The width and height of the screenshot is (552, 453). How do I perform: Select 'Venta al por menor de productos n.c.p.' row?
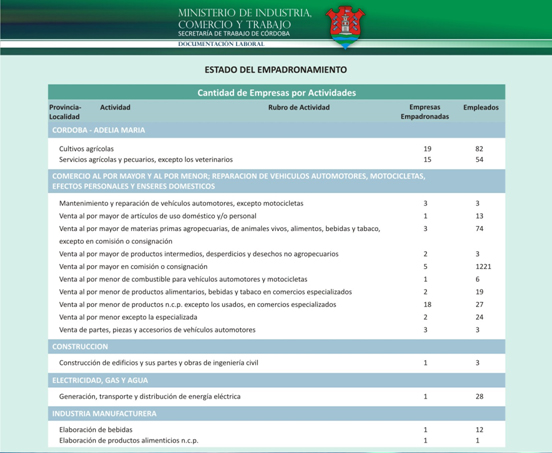[x=276, y=305]
